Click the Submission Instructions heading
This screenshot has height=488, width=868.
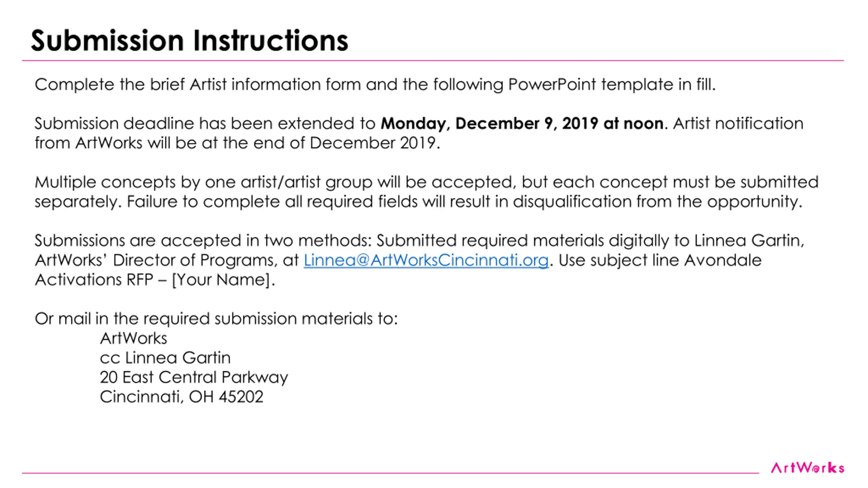[190, 41]
